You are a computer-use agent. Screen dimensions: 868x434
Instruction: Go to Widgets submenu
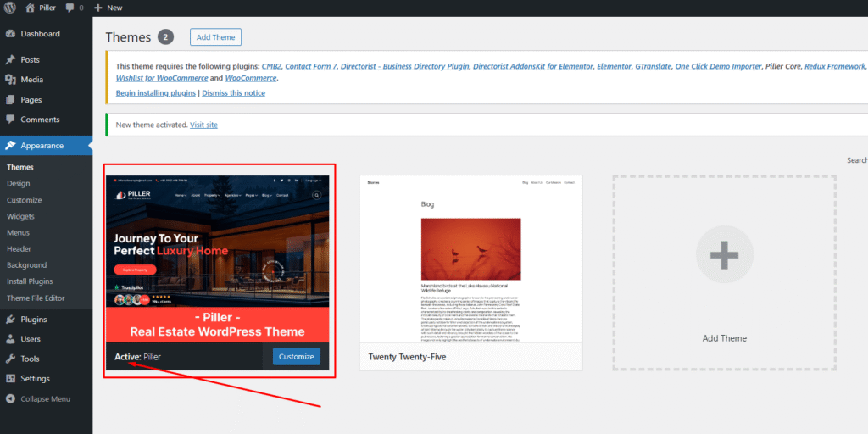pos(20,216)
